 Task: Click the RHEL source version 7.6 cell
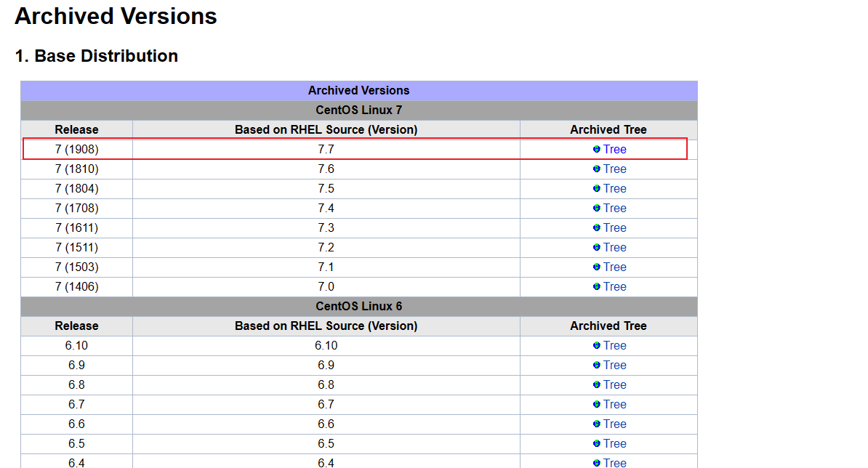[326, 169]
